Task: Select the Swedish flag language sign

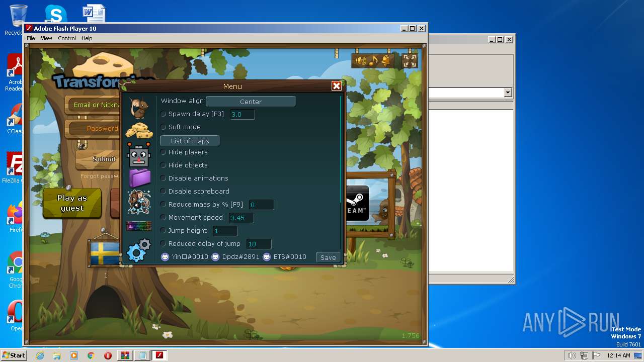Action: [x=105, y=253]
